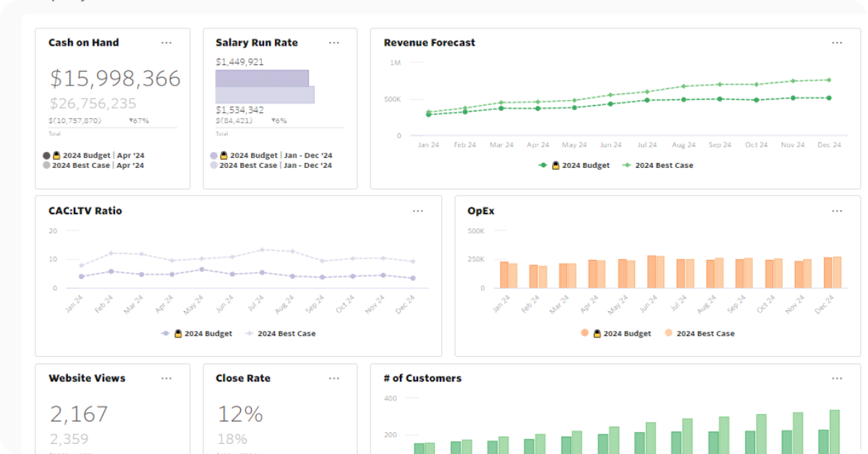Viewport: 868px width, 454px height.
Task: Click the Jan 24 label in Revenue Forecast
Action: (x=428, y=145)
